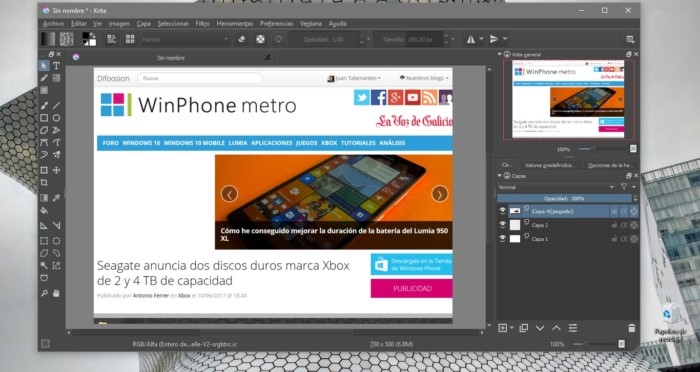Select the Move tool
700x372 pixels.
pos(56,170)
